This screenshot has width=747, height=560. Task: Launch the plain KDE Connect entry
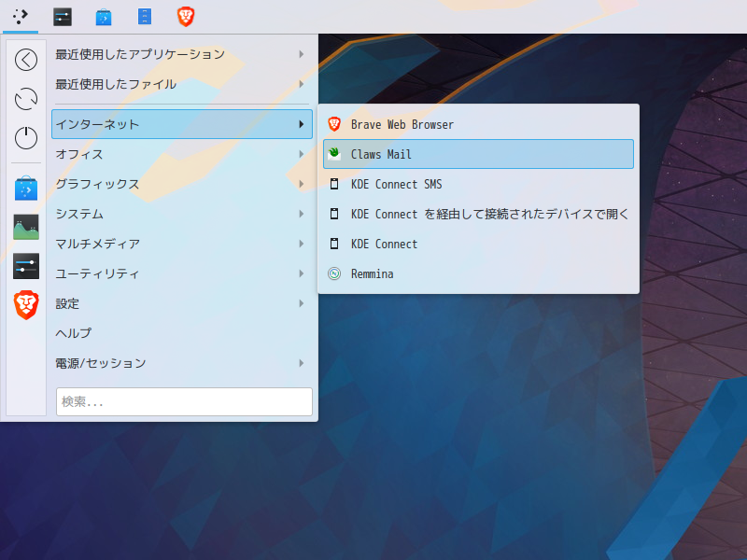[478, 244]
